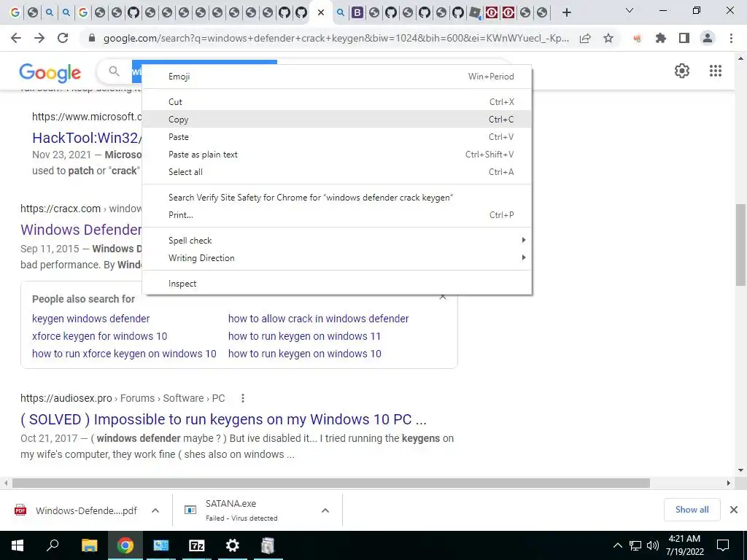Click the network icon in the system tray
This screenshot has width=747, height=560.
(x=635, y=545)
